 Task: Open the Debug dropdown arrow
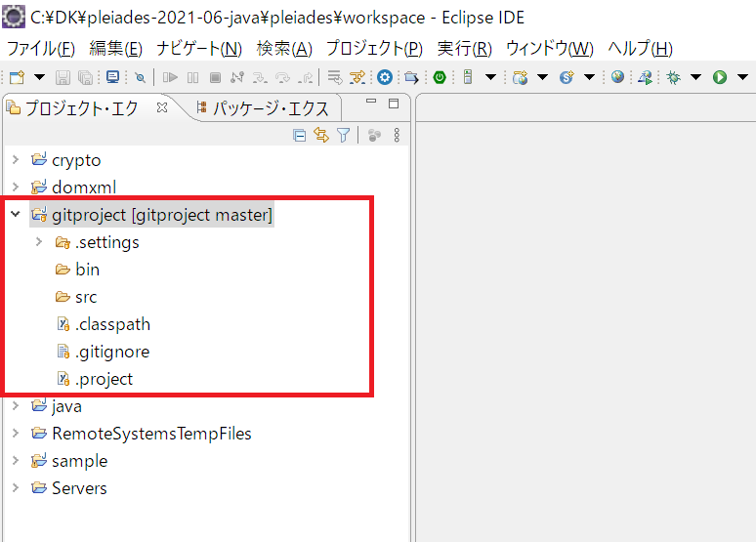pos(695,77)
